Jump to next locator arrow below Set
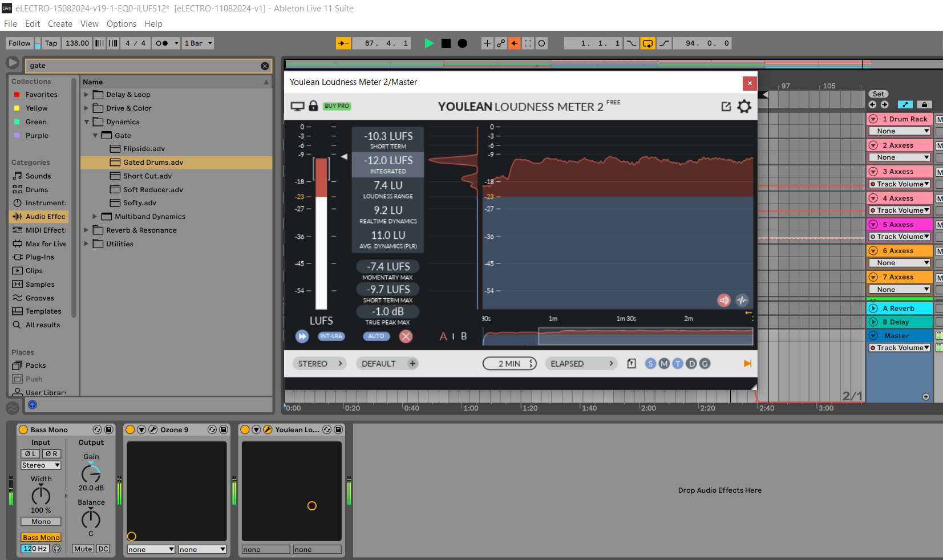943x560 pixels. pyautogui.click(x=884, y=105)
